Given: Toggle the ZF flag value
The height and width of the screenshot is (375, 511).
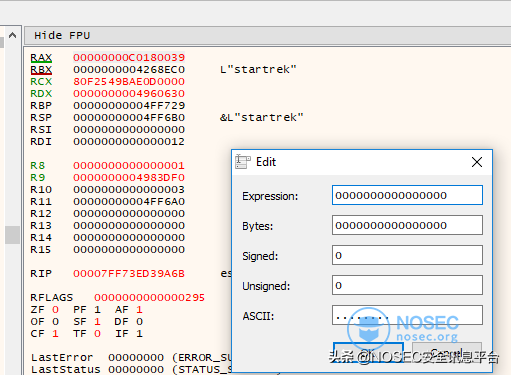Looking at the screenshot, I should coord(55,310).
